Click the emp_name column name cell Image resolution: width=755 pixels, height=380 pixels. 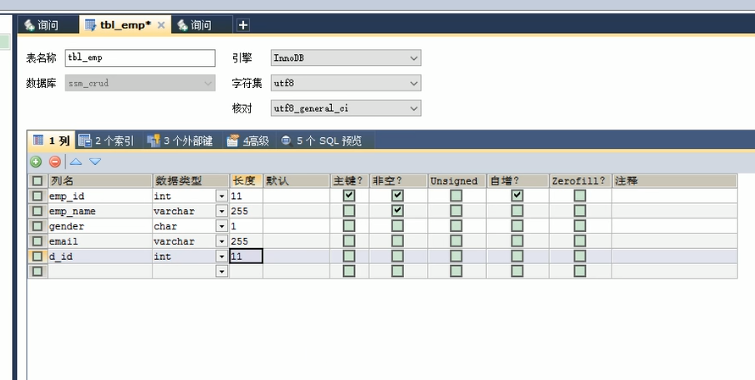coord(100,211)
